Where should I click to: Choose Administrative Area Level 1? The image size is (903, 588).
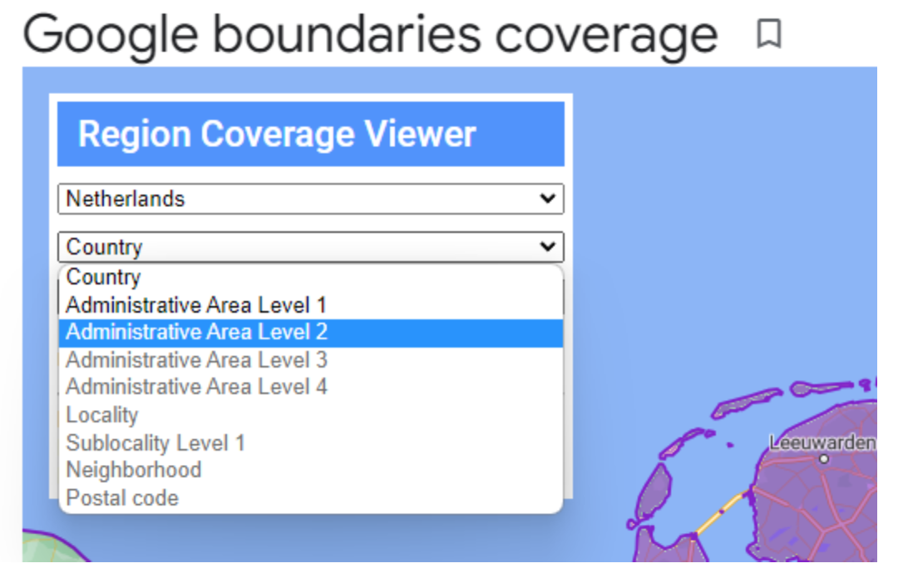[x=311, y=304]
